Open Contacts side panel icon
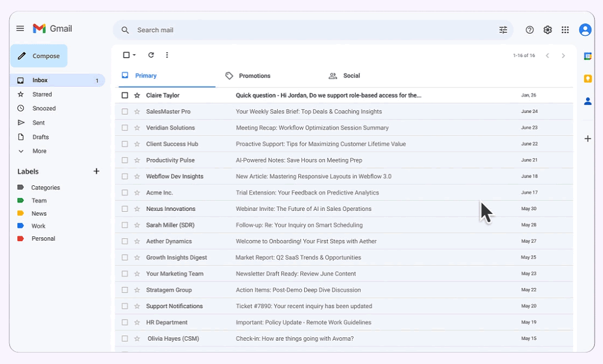Image resolution: width=603 pixels, height=364 pixels. pyautogui.click(x=588, y=101)
